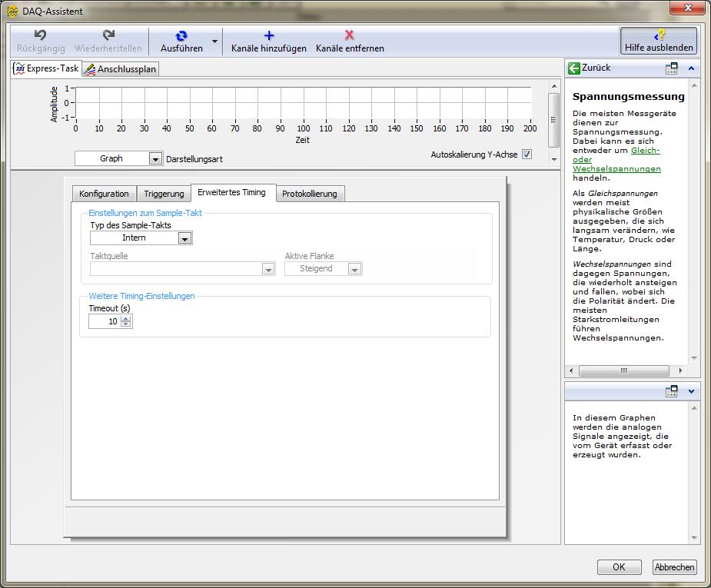Hide help with Hilfe ausblenden
Image resolution: width=711 pixels, height=588 pixels.
(x=659, y=41)
